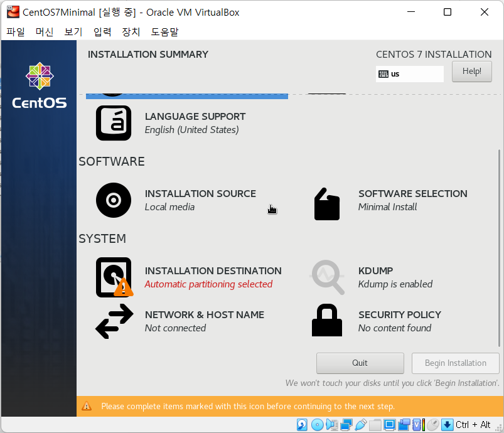Image resolution: width=504 pixels, height=433 pixels.
Task: Click SECURITY POLICY label
Action: pyautogui.click(x=400, y=314)
